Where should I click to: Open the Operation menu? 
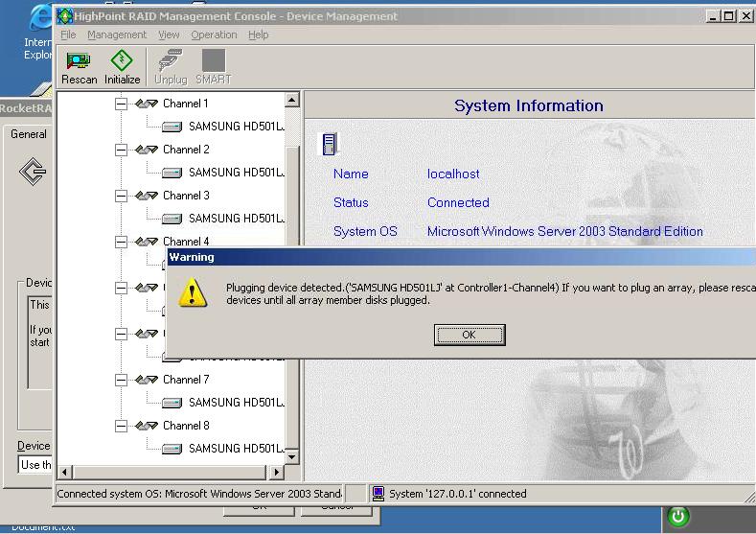pos(214,35)
